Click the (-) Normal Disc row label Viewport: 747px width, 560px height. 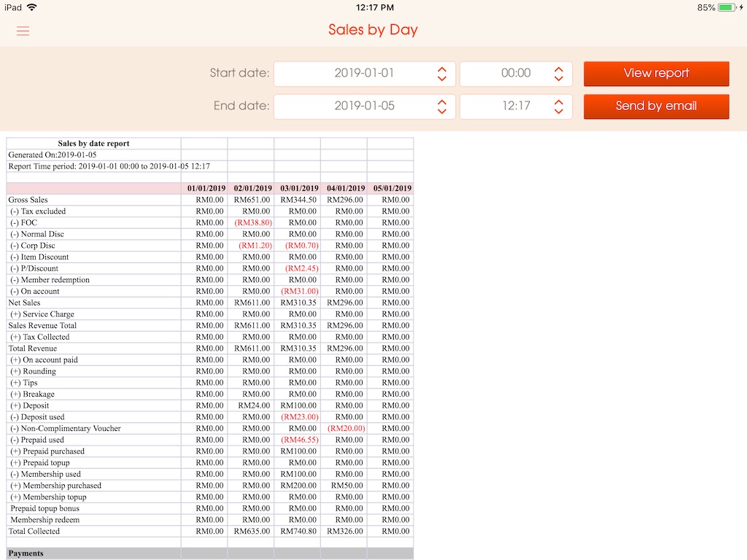(37, 234)
